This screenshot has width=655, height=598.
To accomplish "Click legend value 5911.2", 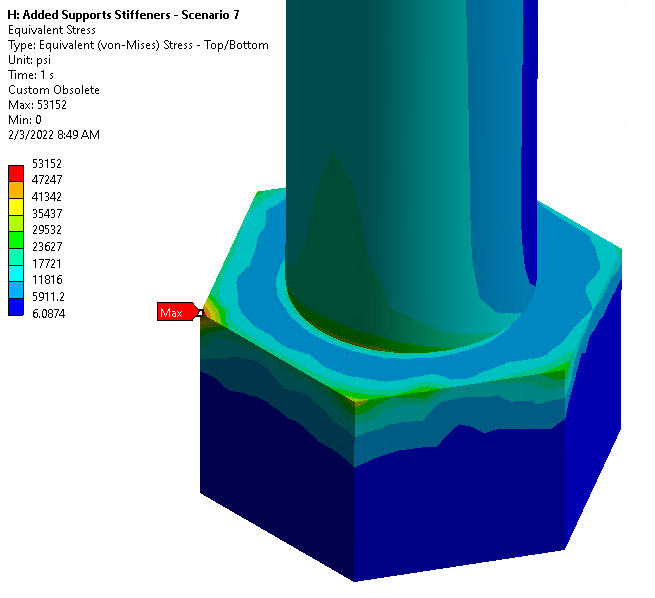I will pos(48,297).
